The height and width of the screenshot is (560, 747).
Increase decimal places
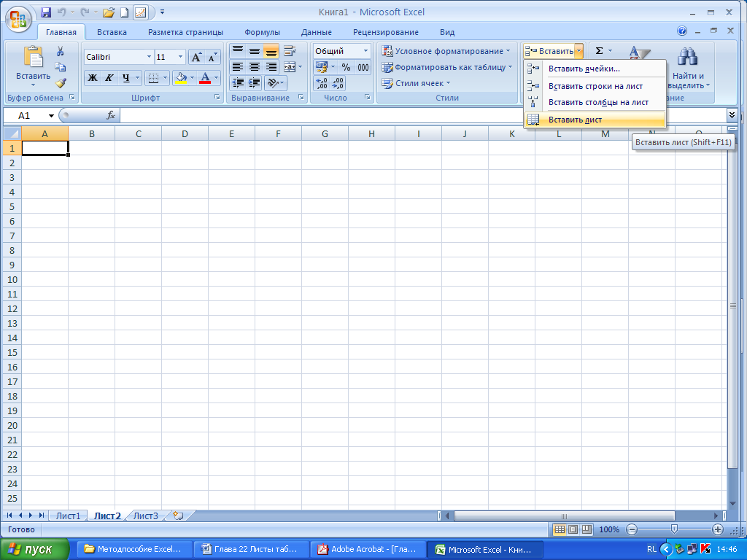point(322,83)
